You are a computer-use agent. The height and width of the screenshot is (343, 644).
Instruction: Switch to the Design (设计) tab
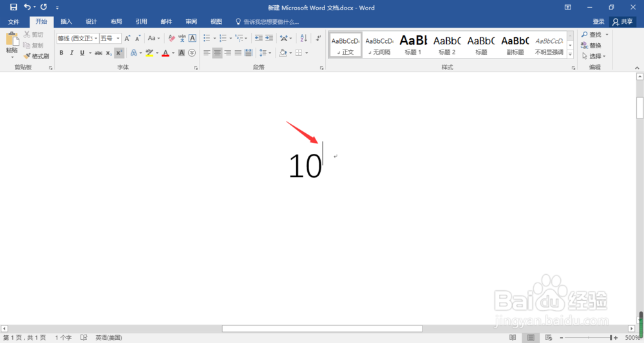tap(91, 22)
